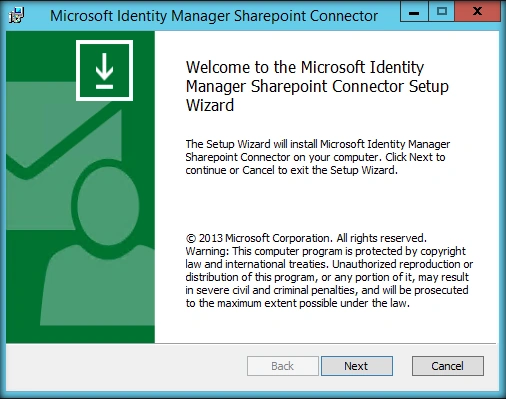Open the installer icon in title bar
The image size is (506, 399).
coord(16,15)
